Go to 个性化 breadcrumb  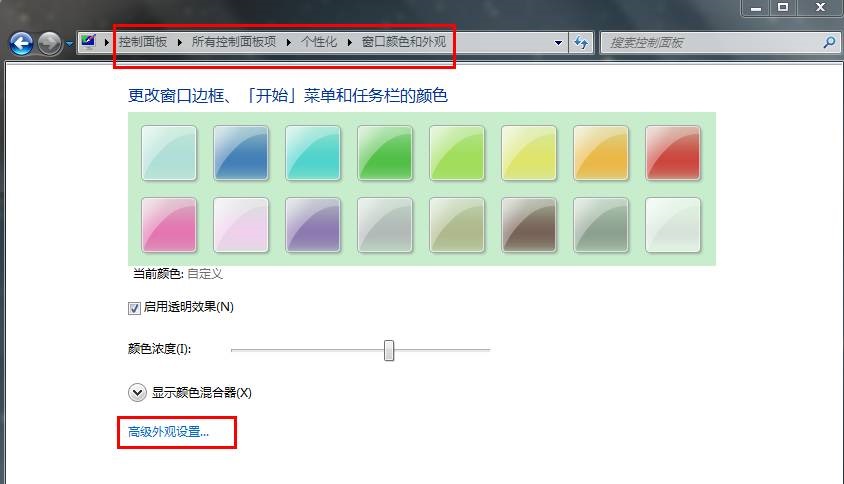319,42
